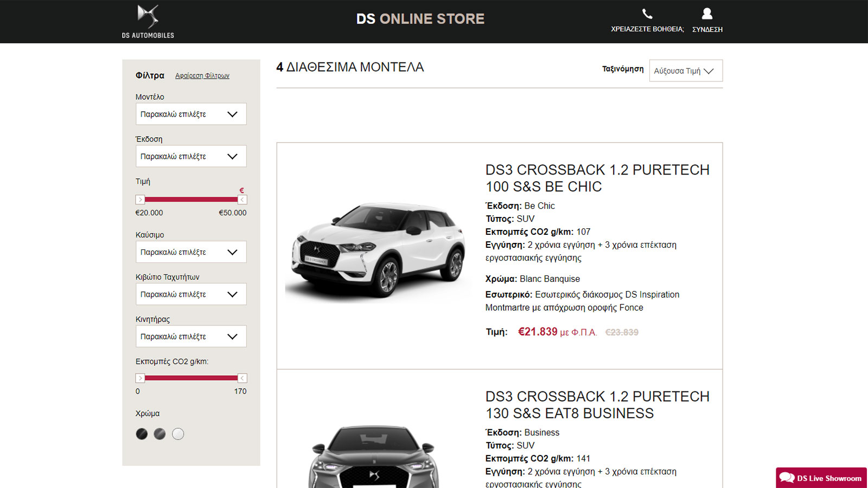Click the price slider right handle
Screen dimensions: 868x488
[242, 200]
